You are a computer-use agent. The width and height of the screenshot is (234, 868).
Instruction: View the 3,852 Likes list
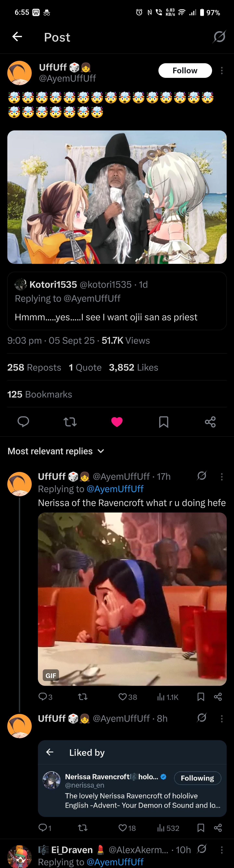click(x=133, y=367)
